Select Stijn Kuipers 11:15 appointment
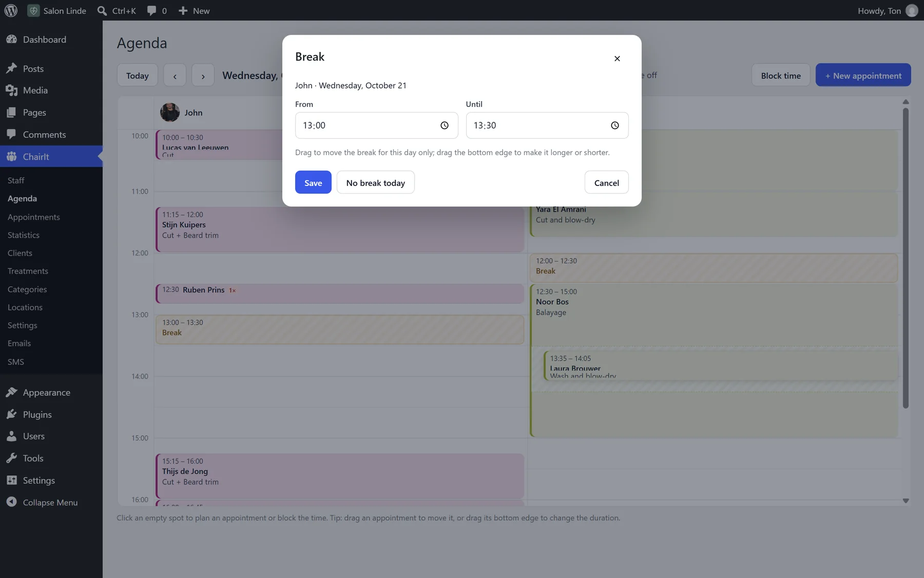The height and width of the screenshot is (578, 924). [x=340, y=230]
